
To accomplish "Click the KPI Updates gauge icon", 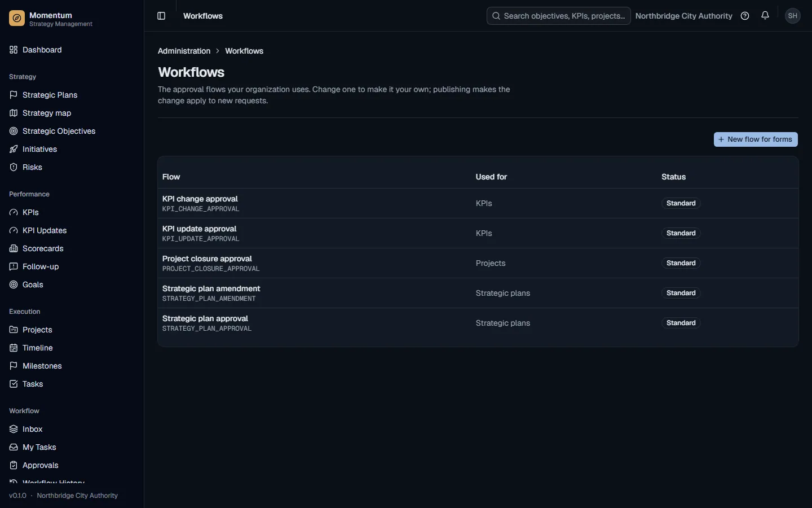I will (14, 230).
